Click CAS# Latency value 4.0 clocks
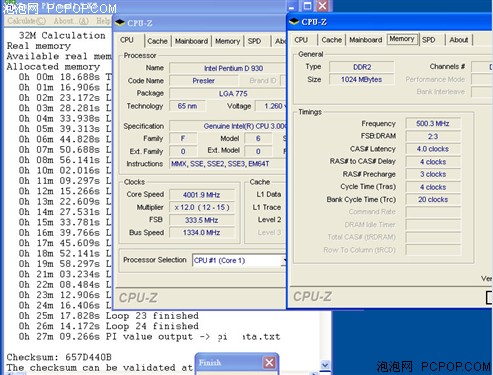 click(433, 149)
